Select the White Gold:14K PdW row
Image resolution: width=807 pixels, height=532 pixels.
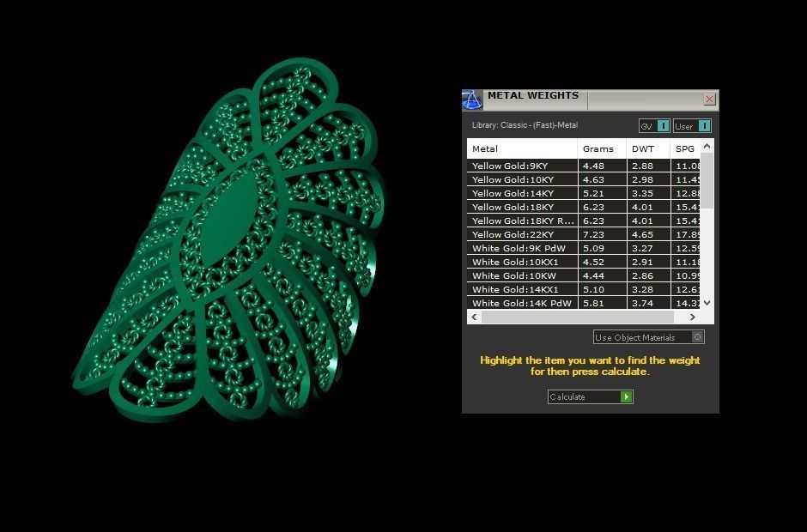click(x=584, y=303)
